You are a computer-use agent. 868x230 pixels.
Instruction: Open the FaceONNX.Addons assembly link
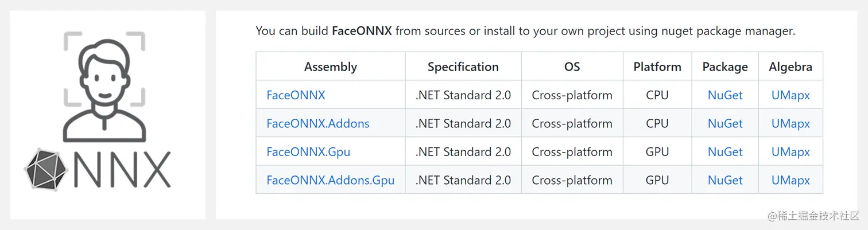click(x=318, y=123)
